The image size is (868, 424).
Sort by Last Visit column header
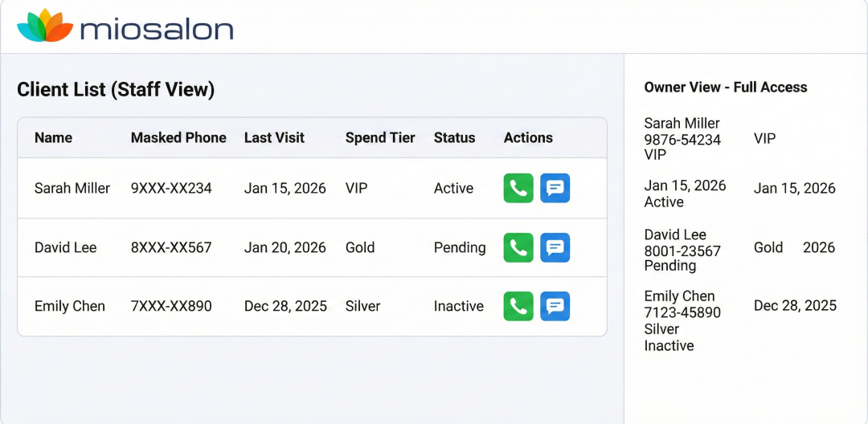coord(274,138)
